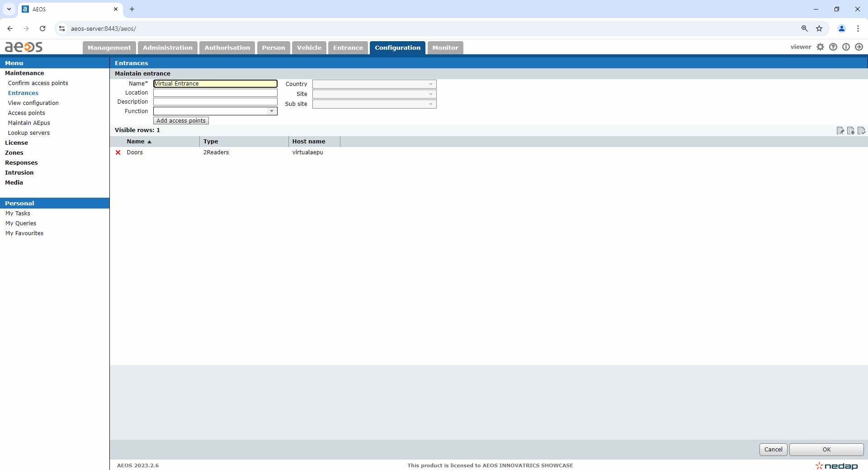
Task: Click the viewer username label
Action: [801, 47]
